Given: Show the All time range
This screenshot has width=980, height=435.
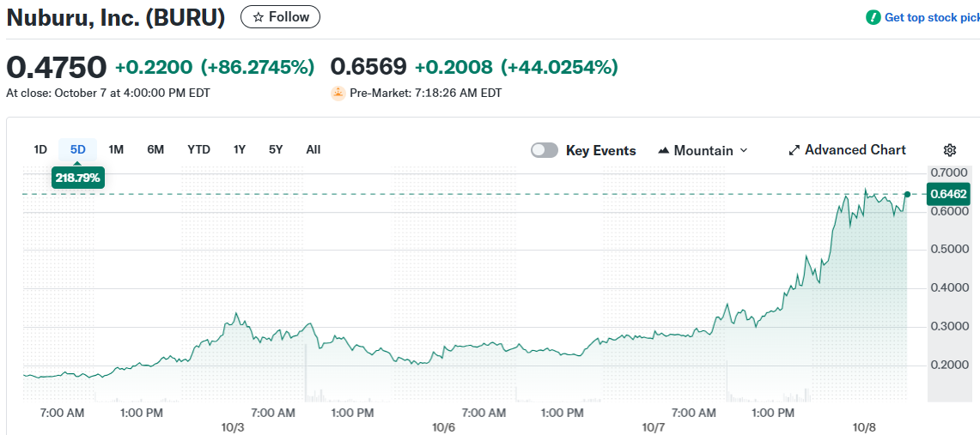Looking at the screenshot, I should tap(313, 149).
